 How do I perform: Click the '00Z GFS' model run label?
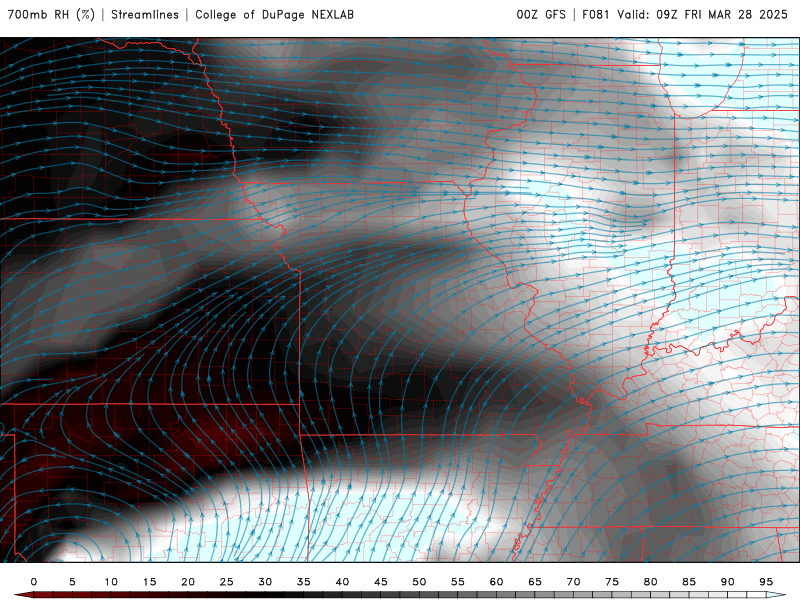coord(541,14)
